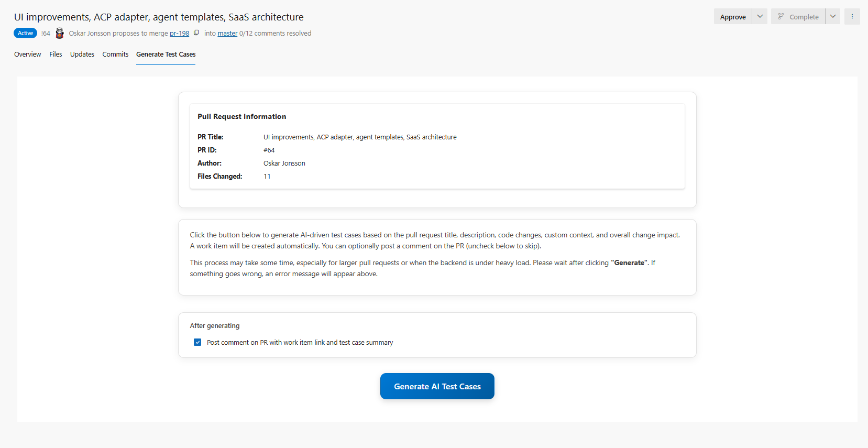Copy the pr-198 source branch name
The height and width of the screenshot is (448, 868).
click(196, 33)
